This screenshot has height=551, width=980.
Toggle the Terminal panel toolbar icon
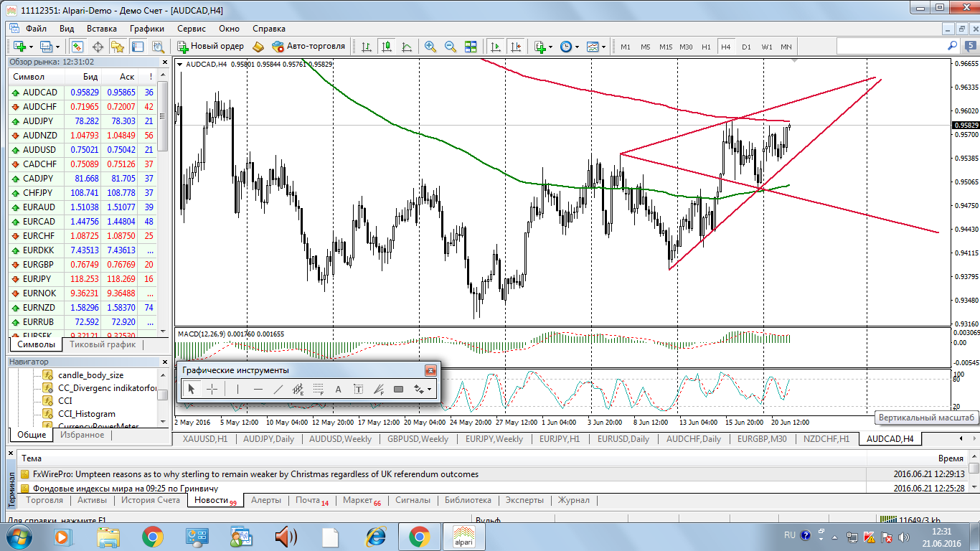137,47
